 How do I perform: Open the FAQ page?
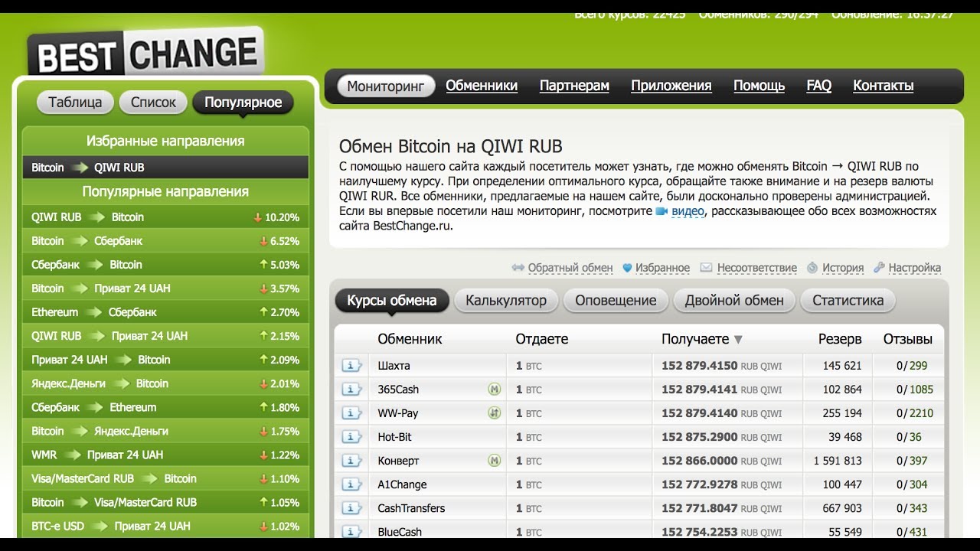pos(818,86)
